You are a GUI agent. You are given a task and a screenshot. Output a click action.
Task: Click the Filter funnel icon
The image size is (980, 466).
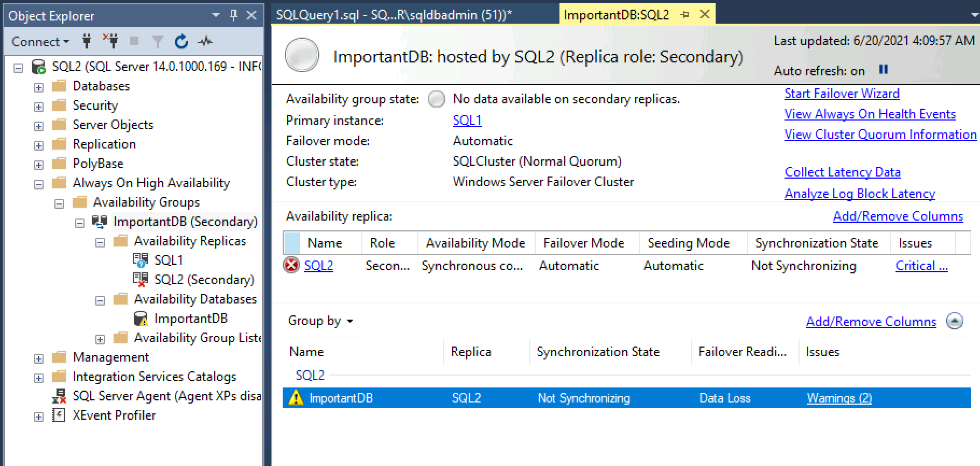click(158, 41)
